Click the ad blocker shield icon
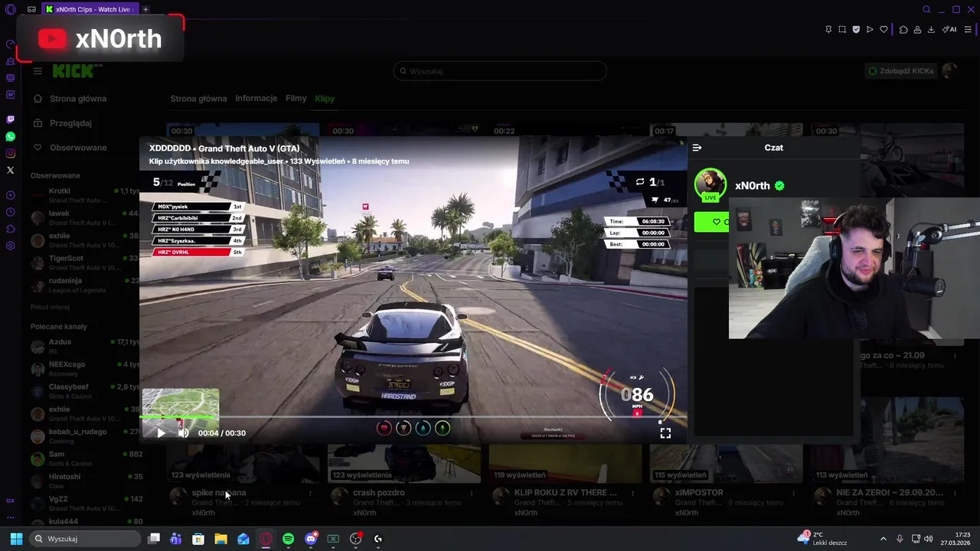 coord(856,29)
